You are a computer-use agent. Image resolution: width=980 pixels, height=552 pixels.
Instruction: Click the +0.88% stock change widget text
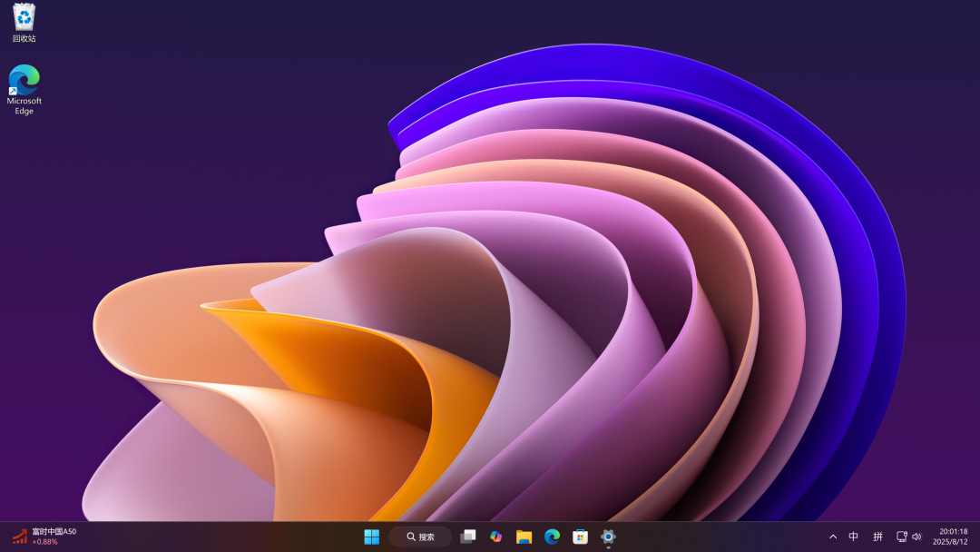[45, 542]
